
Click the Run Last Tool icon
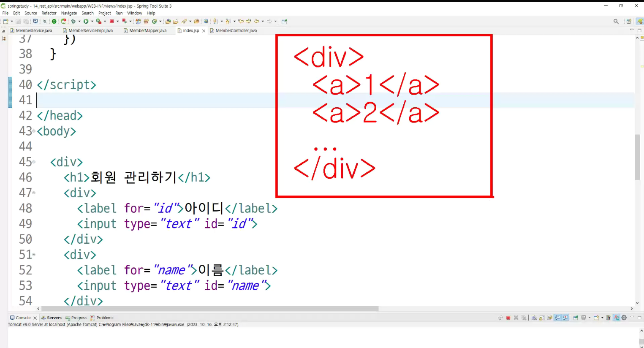(x=98, y=21)
